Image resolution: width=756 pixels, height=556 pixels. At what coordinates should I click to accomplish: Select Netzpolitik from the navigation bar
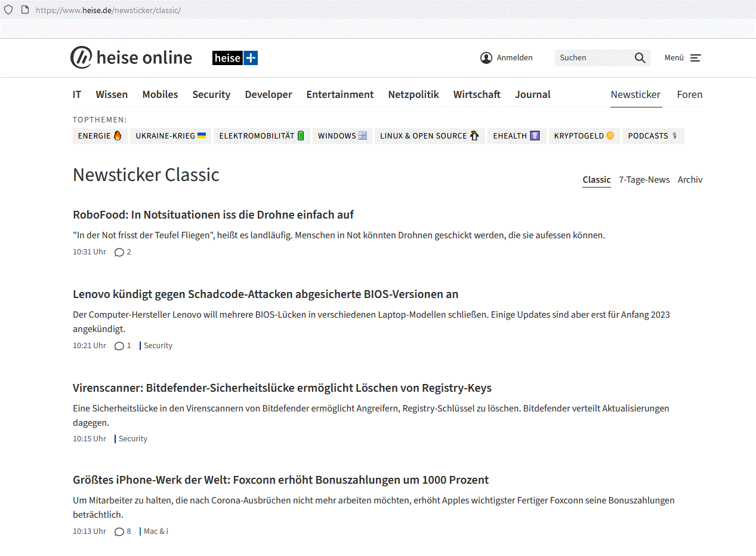(x=413, y=94)
